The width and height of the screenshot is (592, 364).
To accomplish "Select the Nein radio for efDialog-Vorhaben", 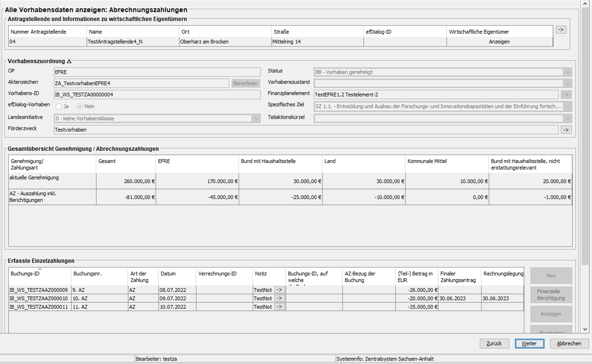I will [80, 106].
